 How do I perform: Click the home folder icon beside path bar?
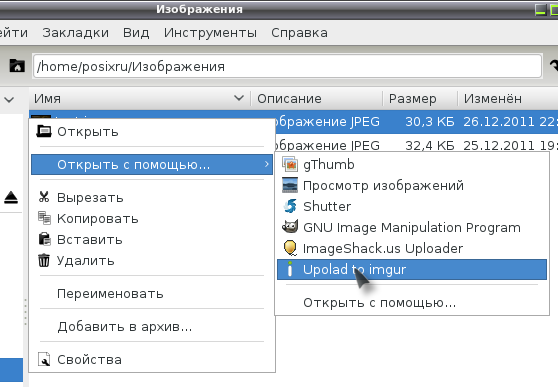[17, 66]
